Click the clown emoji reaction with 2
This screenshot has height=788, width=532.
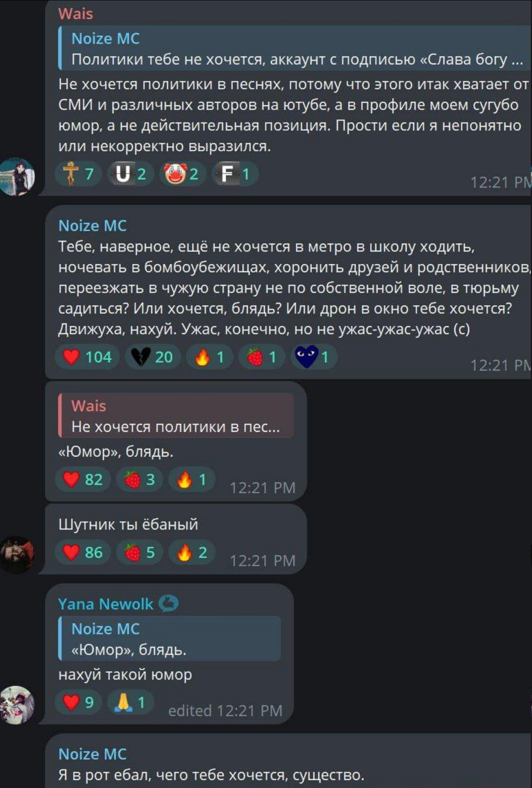tap(182, 174)
